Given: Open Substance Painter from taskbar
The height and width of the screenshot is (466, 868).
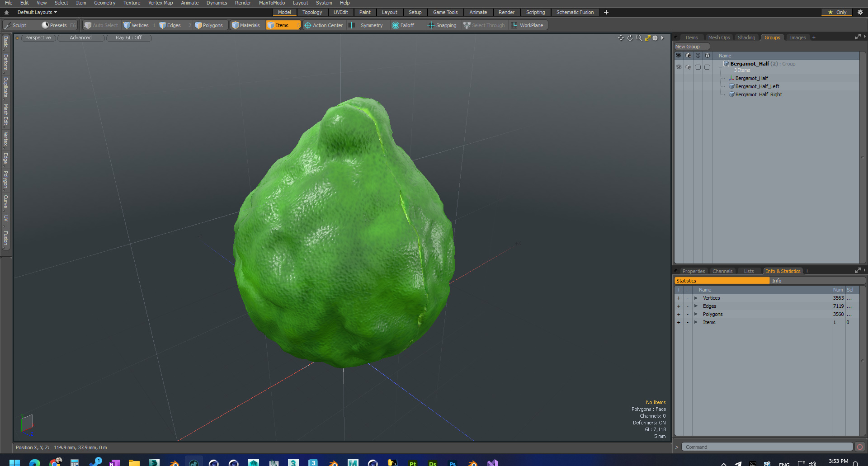Looking at the screenshot, I should (413, 463).
